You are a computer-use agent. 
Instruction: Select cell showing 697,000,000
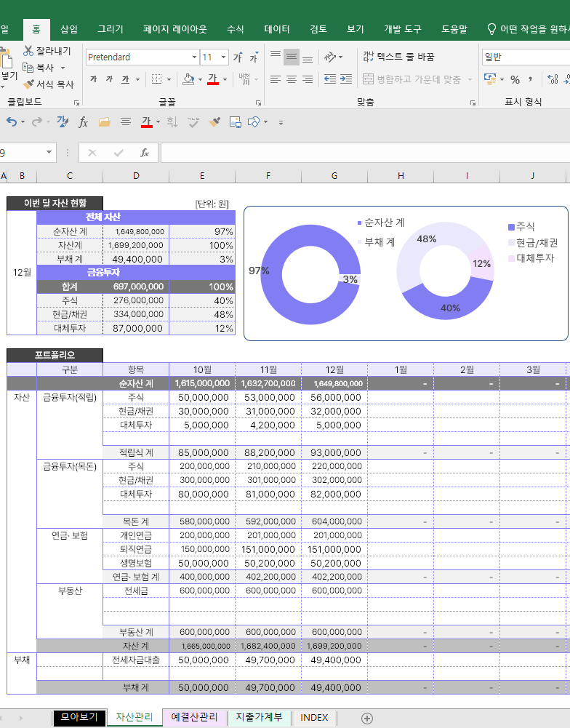(x=136, y=287)
